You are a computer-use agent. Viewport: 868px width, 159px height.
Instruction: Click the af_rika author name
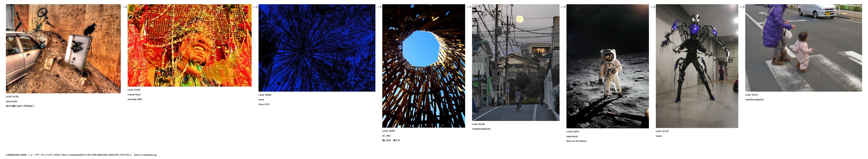[386, 136]
